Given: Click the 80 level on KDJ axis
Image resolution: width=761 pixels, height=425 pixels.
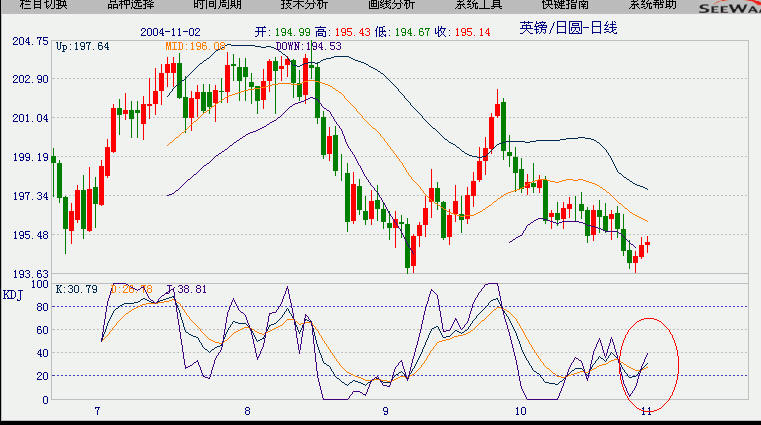Looking at the screenshot, I should click(x=43, y=307).
